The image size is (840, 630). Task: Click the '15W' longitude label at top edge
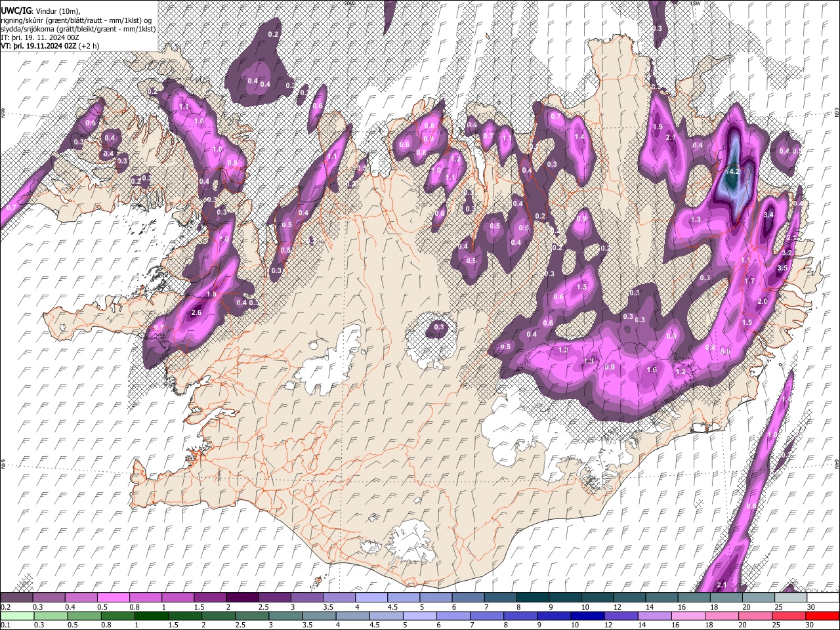pos(696,3)
